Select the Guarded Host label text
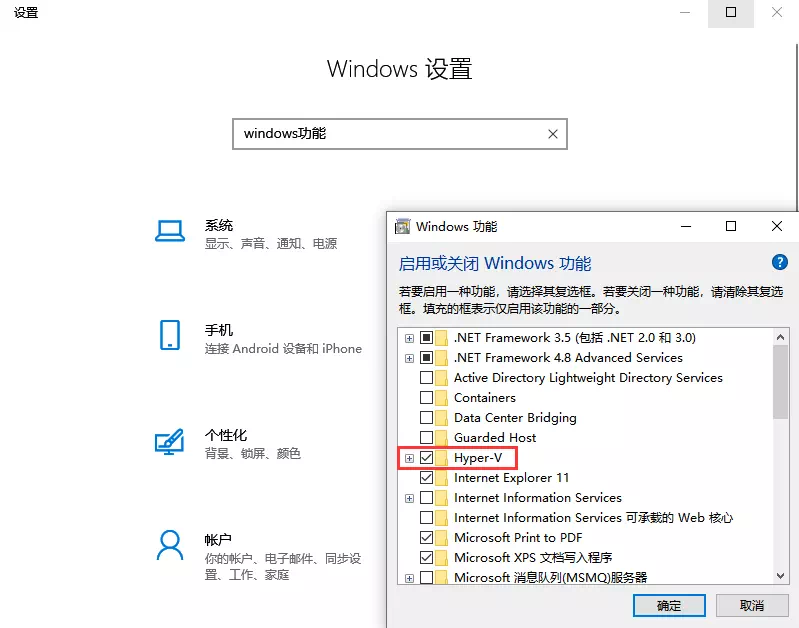The width and height of the screenshot is (799, 628). (x=495, y=437)
